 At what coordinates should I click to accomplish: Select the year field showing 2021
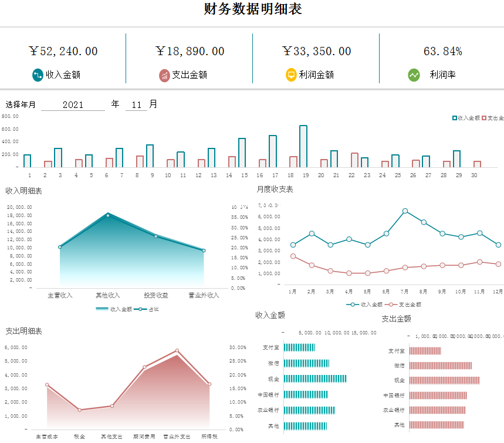73,105
